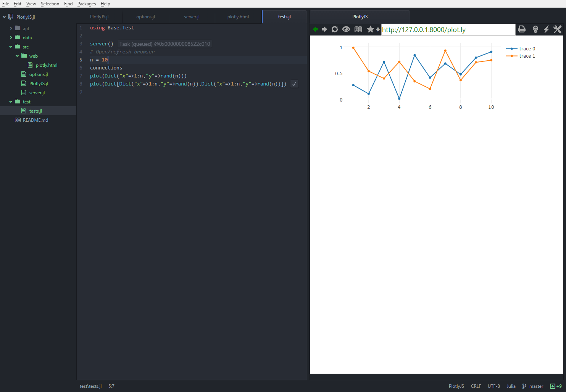Open the File menu
The image size is (566, 392).
pyautogui.click(x=6, y=4)
